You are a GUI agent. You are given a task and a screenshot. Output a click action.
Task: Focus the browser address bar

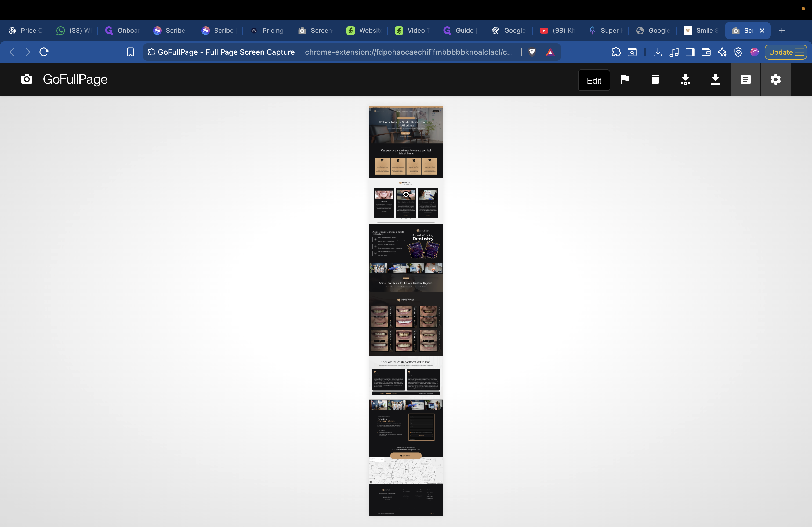point(409,52)
